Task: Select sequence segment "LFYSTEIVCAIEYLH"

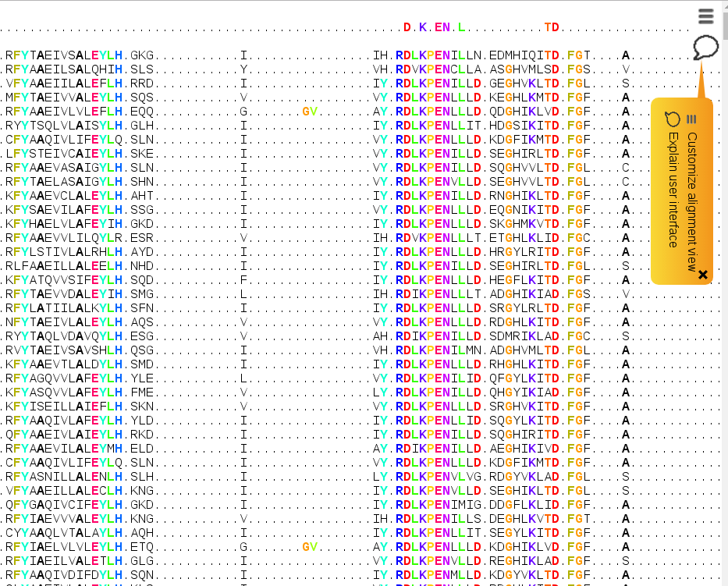Action: pyautogui.click(x=64, y=154)
